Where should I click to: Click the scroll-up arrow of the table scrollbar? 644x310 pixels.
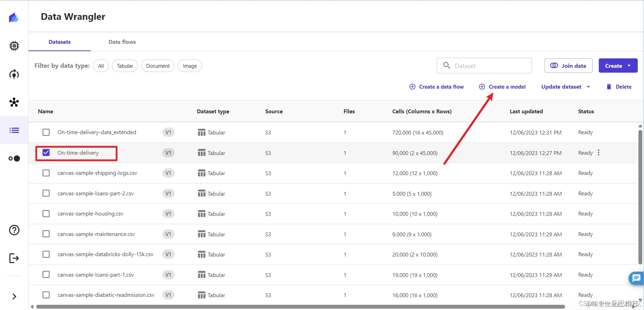[640, 126]
